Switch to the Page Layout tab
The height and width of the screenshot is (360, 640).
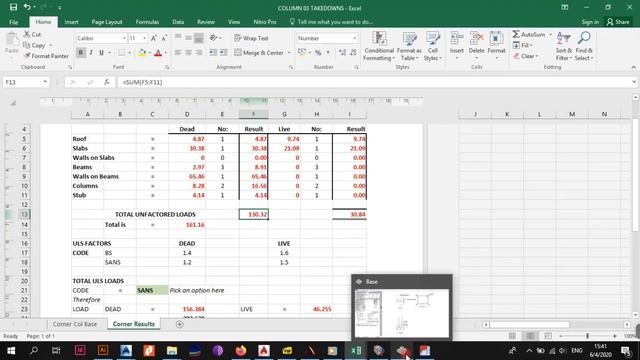[x=107, y=22]
